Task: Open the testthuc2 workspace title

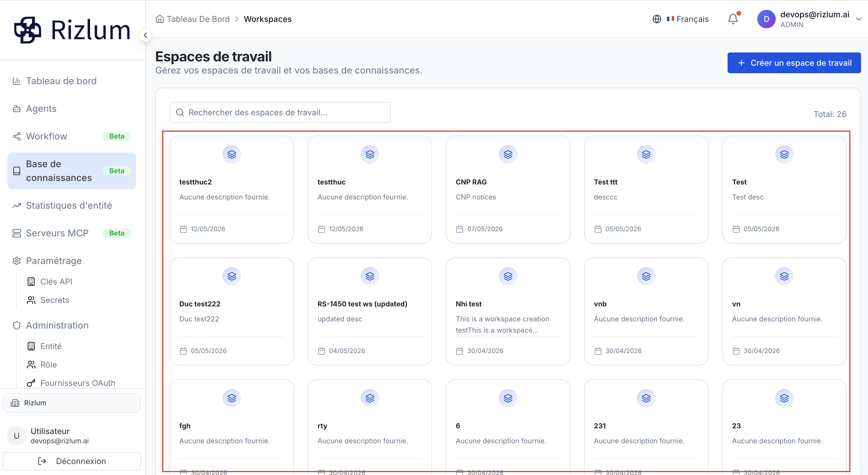Action: point(196,182)
